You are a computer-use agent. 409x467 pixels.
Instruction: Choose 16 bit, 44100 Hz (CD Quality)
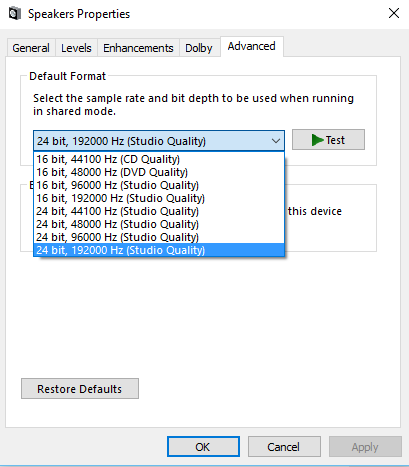[x=159, y=159]
